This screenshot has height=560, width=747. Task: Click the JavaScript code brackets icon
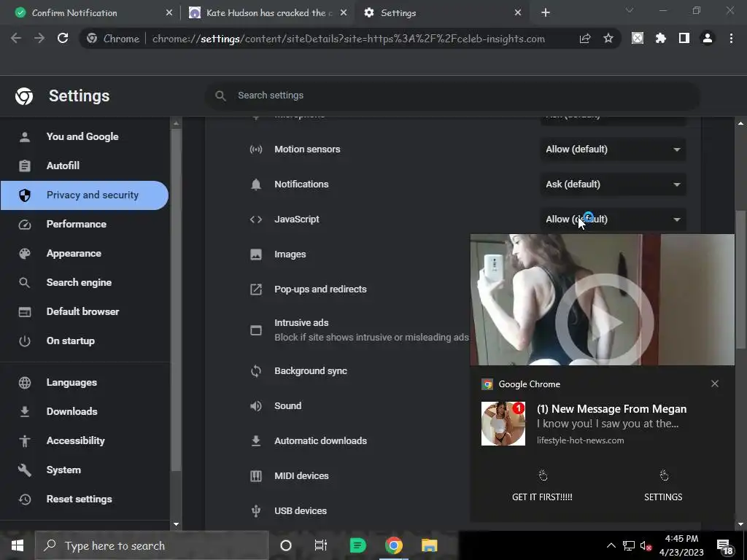(256, 219)
